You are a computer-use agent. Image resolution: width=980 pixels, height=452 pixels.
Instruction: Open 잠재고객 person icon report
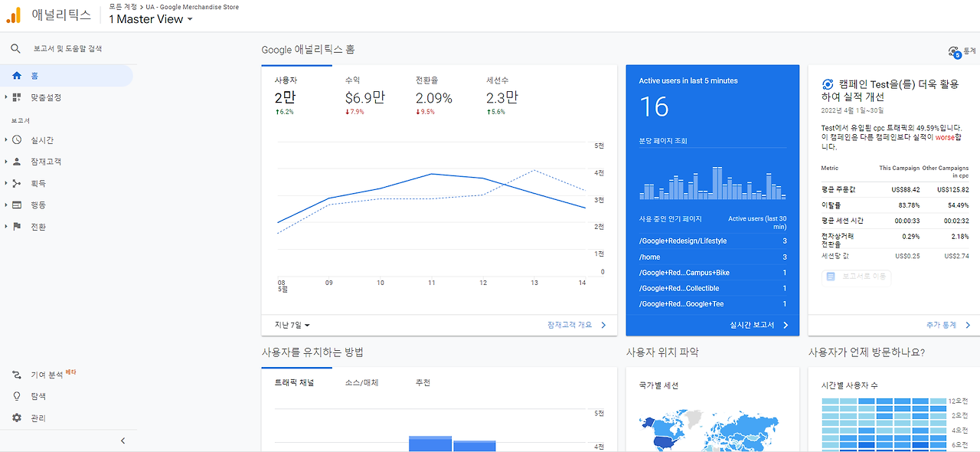[x=17, y=162]
